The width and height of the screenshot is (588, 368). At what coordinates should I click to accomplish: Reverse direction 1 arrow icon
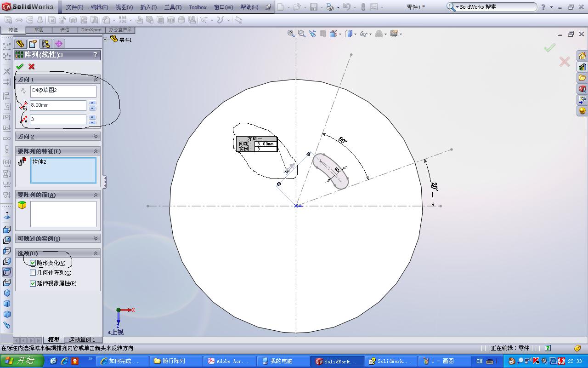tap(23, 91)
